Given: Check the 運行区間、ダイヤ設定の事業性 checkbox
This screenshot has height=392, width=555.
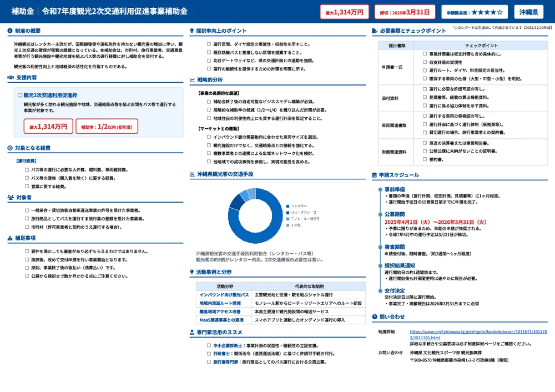Looking at the screenshot, I should [x=209, y=43].
